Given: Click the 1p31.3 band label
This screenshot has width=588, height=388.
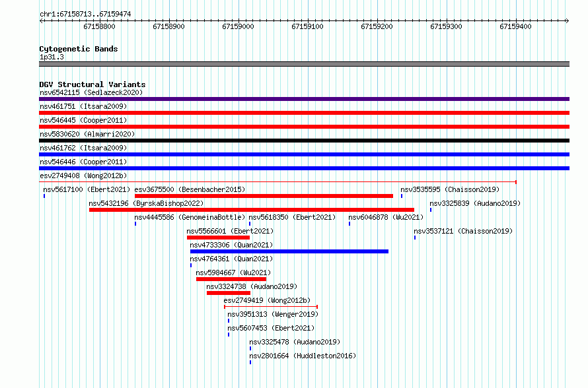Looking at the screenshot, I should [52, 57].
